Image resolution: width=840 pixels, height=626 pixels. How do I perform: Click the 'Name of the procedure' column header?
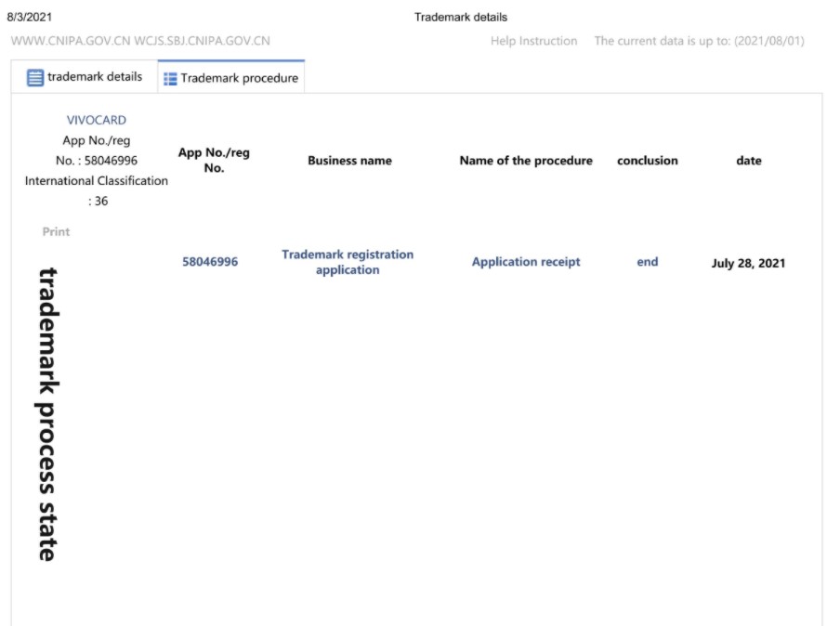coord(526,161)
